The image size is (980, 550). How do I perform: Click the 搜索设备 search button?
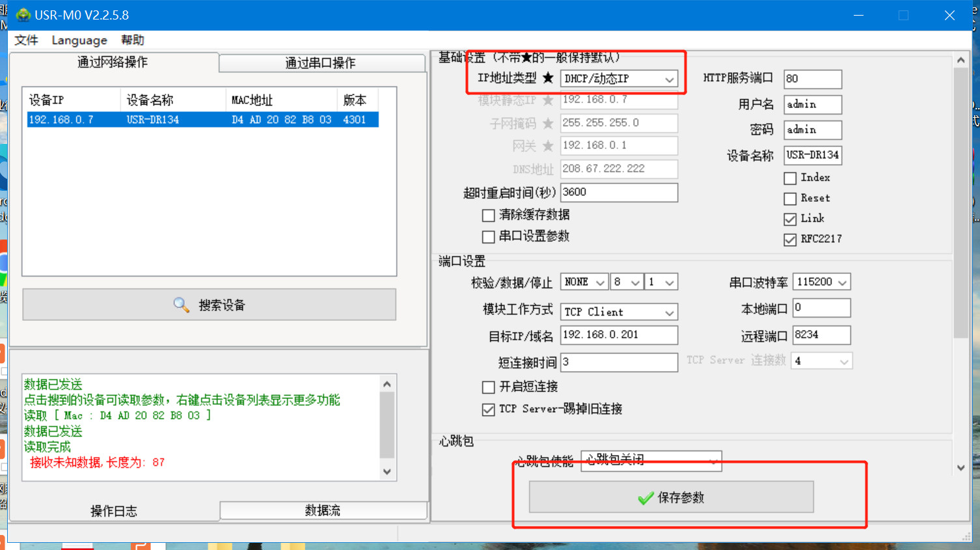(x=210, y=305)
